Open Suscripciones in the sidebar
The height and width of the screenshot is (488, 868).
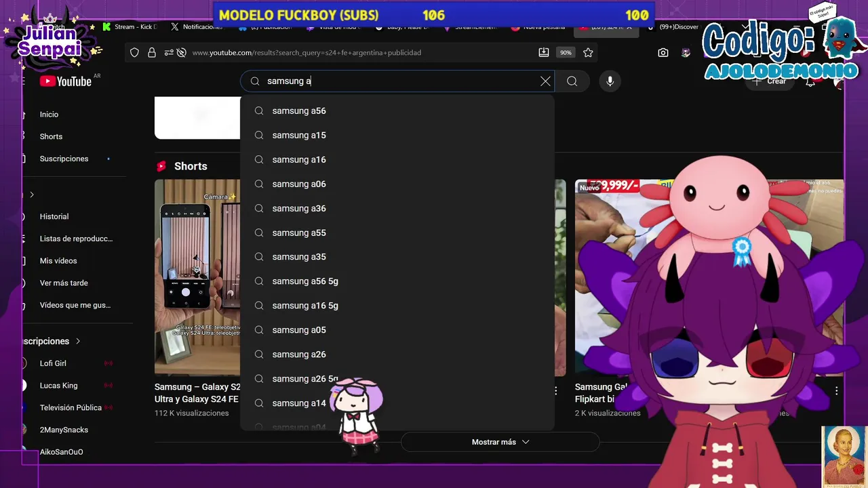click(64, 159)
